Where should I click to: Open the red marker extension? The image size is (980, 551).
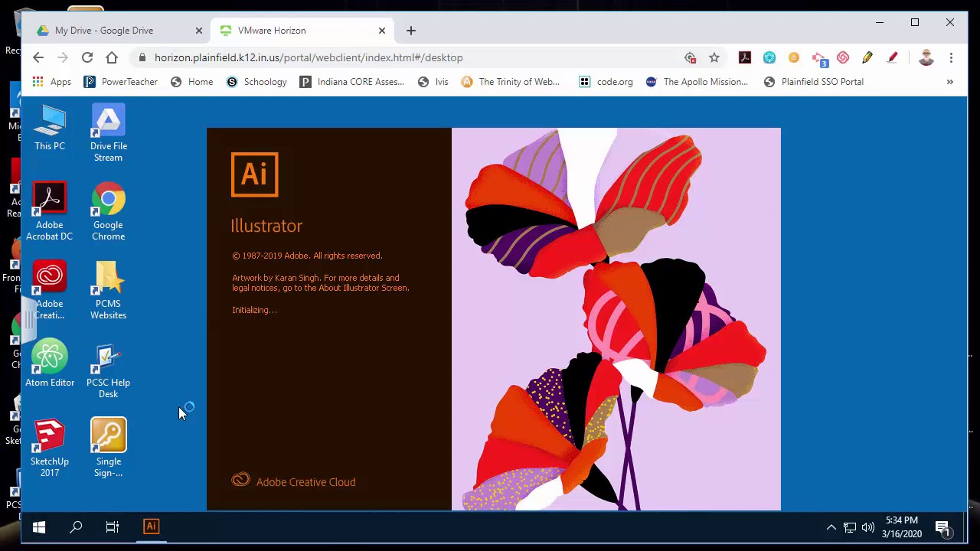tap(892, 57)
